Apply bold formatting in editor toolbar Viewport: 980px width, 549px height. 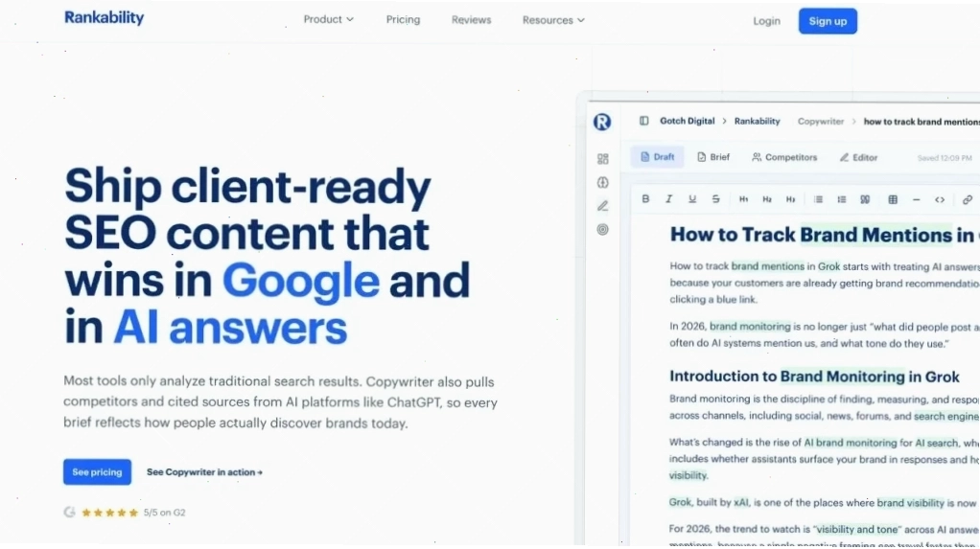coord(645,199)
